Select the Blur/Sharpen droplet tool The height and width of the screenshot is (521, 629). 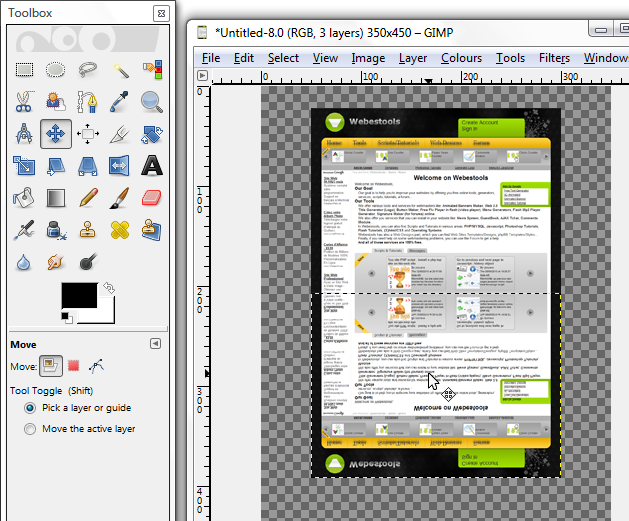24,263
